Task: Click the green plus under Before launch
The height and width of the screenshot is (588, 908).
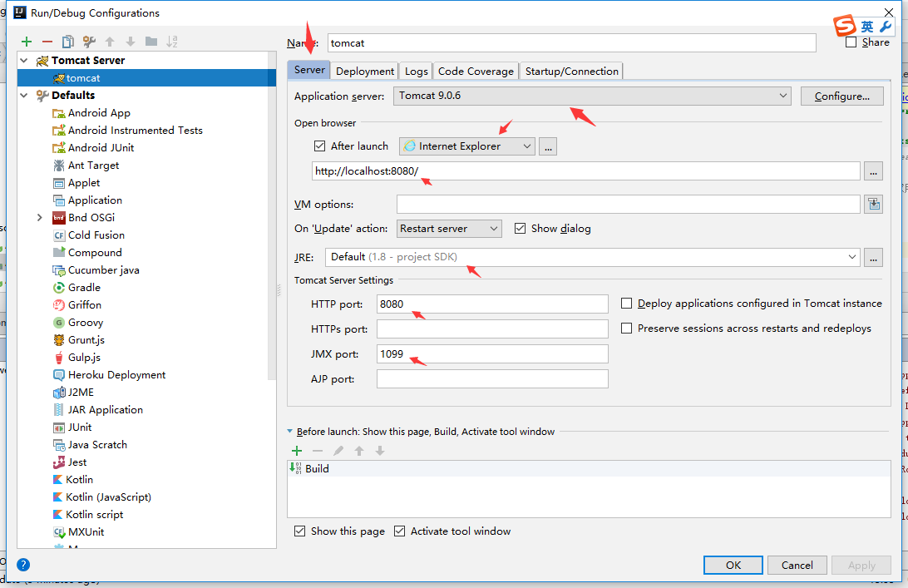Action: pos(297,451)
